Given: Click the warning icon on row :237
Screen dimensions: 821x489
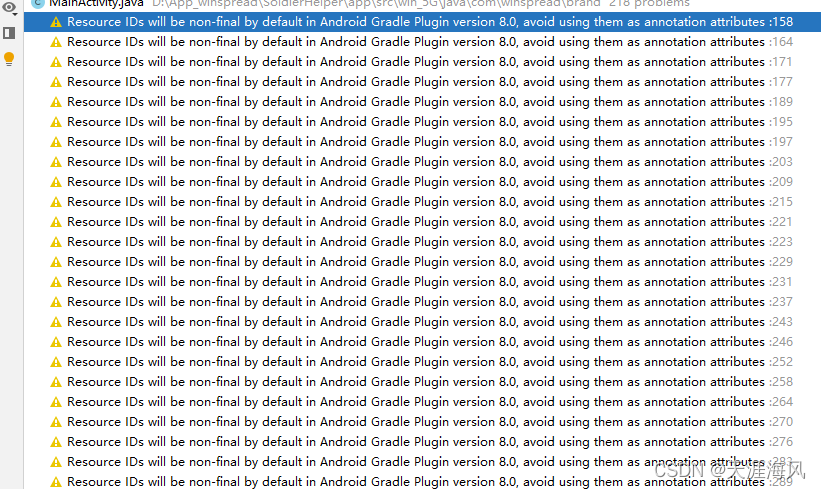Looking at the screenshot, I should coord(56,303).
